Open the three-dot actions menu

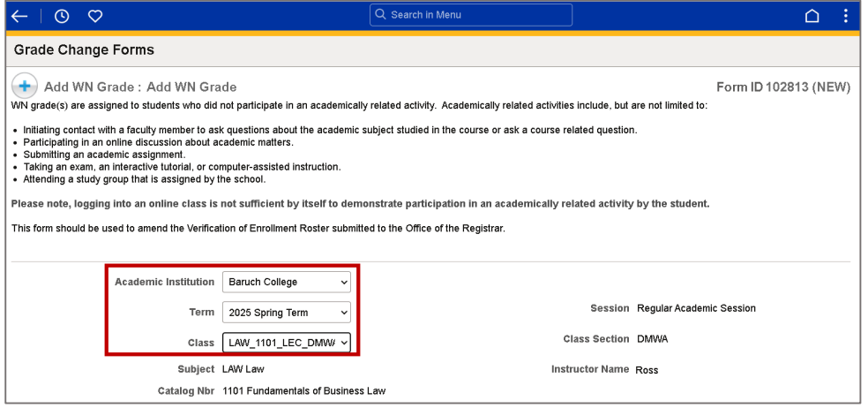pos(845,16)
